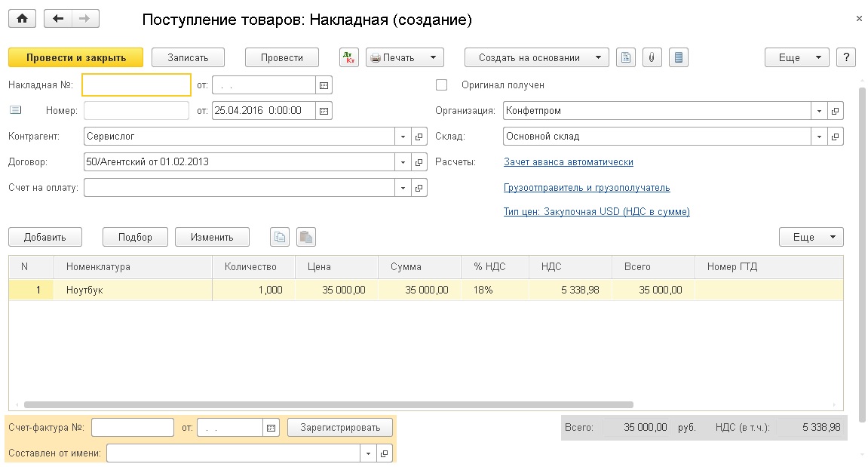Click the N column header
868x467 pixels.
[31, 267]
